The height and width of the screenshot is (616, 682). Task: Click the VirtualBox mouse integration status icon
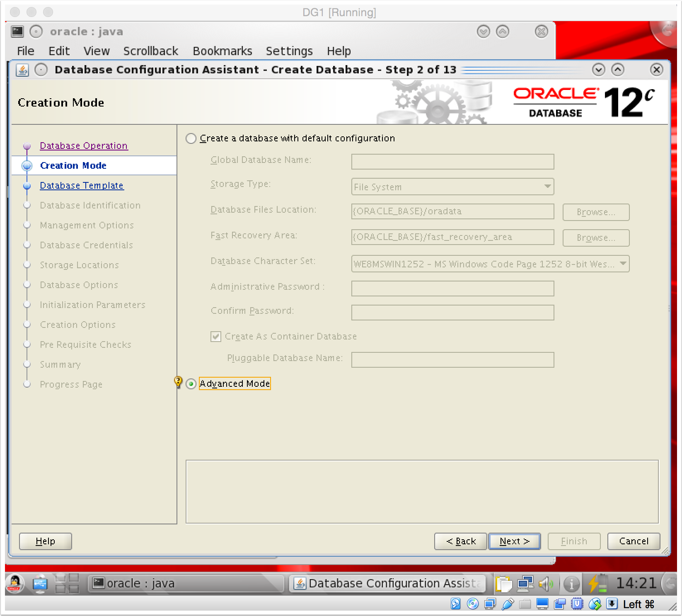pyautogui.click(x=595, y=604)
